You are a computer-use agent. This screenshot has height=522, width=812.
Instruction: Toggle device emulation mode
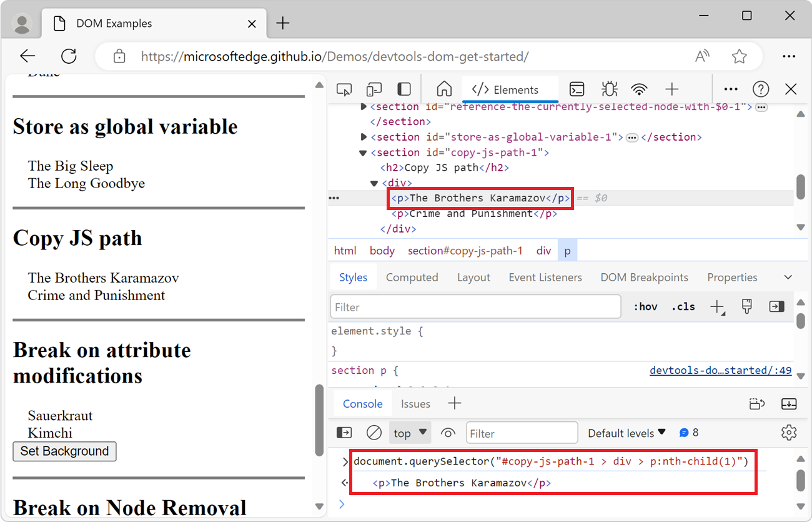(374, 89)
